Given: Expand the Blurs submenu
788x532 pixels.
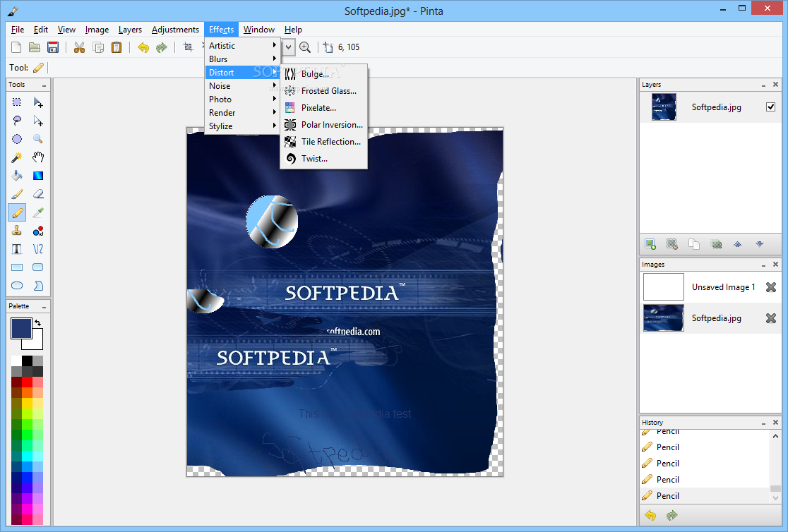Looking at the screenshot, I should coord(242,59).
